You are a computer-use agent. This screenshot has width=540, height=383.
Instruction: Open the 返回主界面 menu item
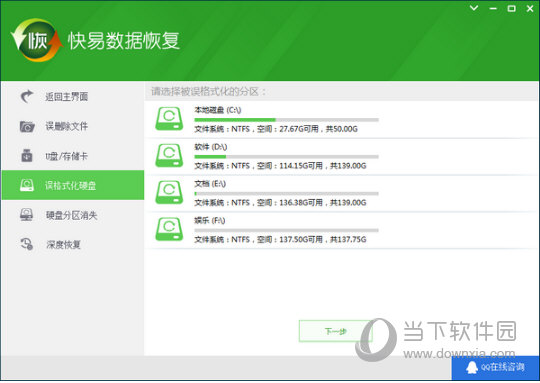tap(73, 96)
